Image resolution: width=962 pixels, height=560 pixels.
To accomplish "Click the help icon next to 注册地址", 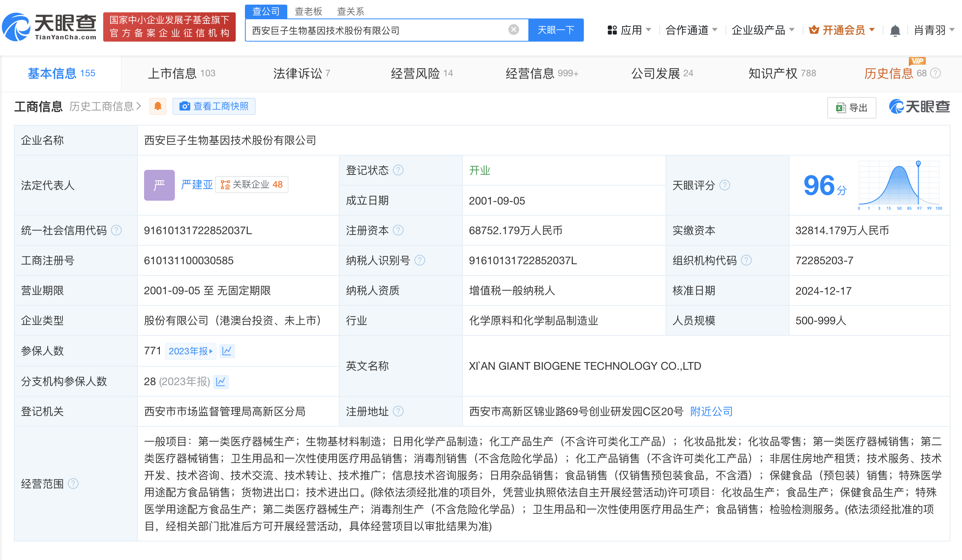I will point(398,411).
